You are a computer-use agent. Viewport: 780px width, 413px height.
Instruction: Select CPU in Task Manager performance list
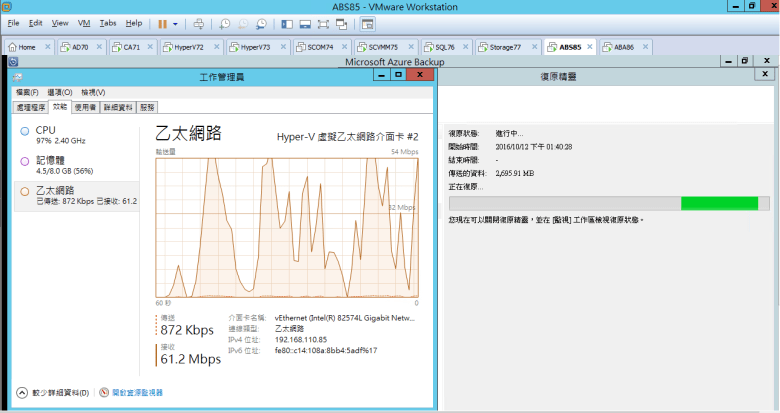pyautogui.click(x=46, y=130)
